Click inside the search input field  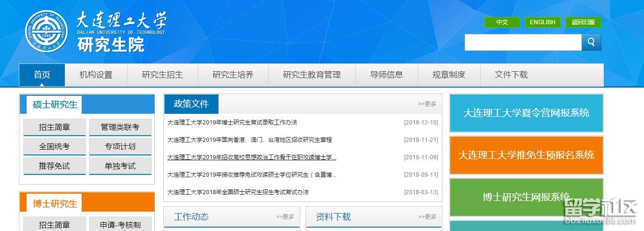click(x=522, y=43)
